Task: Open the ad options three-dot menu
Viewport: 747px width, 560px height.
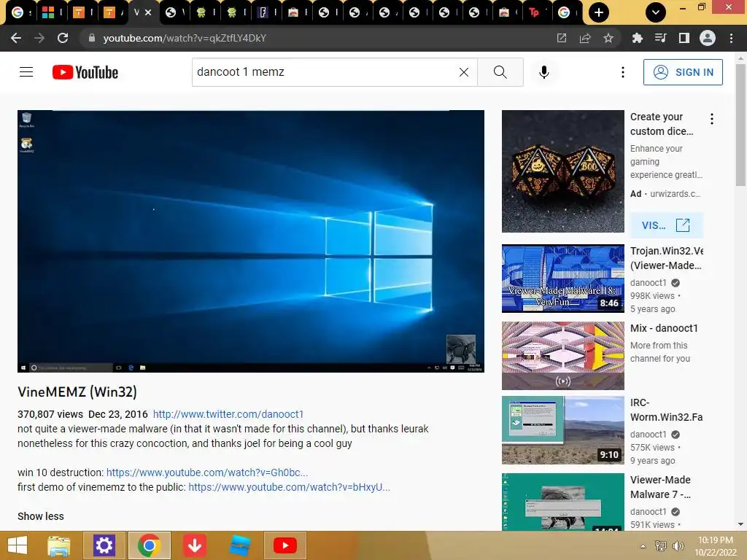Action: pos(712,119)
